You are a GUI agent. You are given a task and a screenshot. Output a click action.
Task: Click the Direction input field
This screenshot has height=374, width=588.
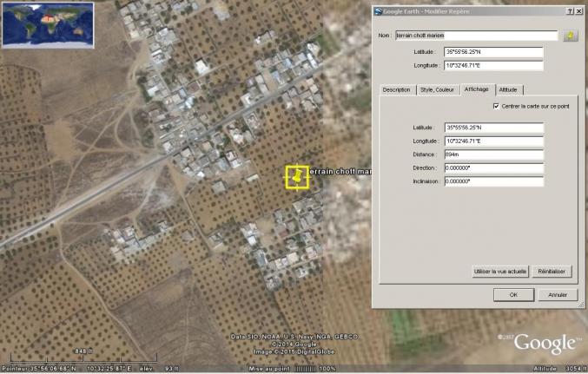click(x=492, y=167)
